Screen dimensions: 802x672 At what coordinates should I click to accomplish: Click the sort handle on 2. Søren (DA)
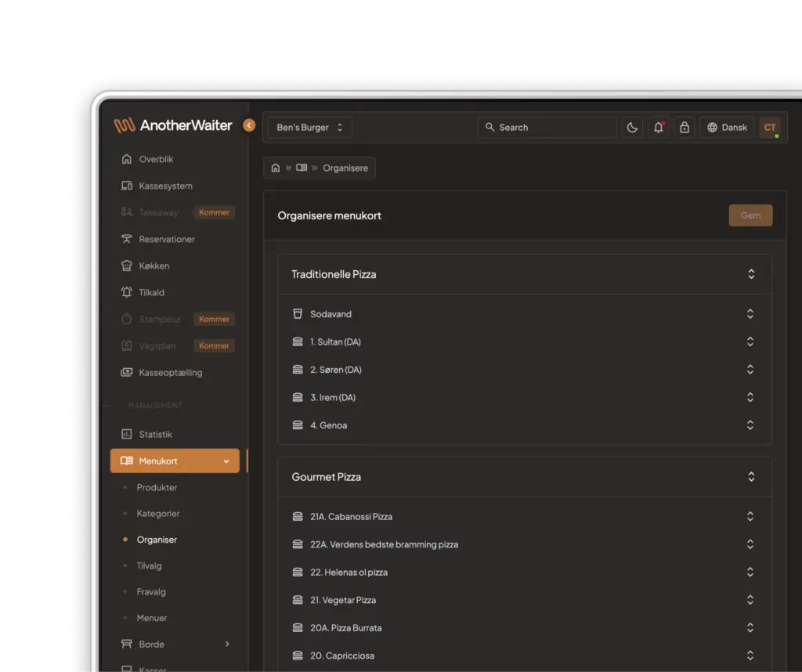pos(750,369)
